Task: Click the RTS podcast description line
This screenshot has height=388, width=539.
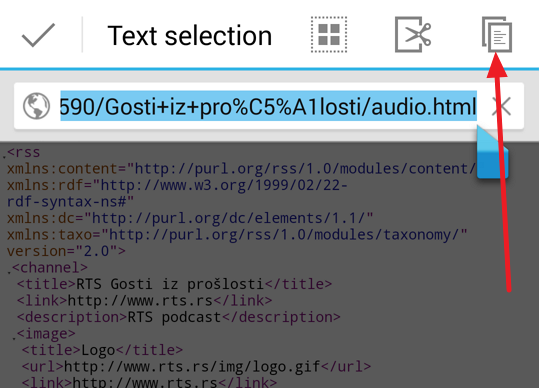Action: [178, 318]
